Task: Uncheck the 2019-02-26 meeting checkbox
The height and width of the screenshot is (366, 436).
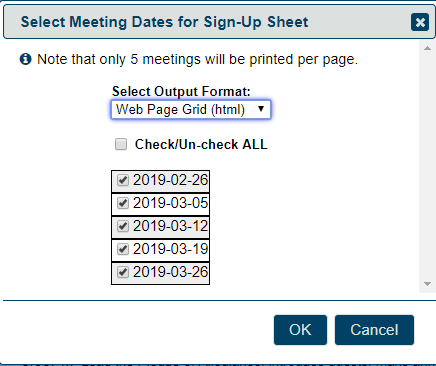Action: coord(123,180)
